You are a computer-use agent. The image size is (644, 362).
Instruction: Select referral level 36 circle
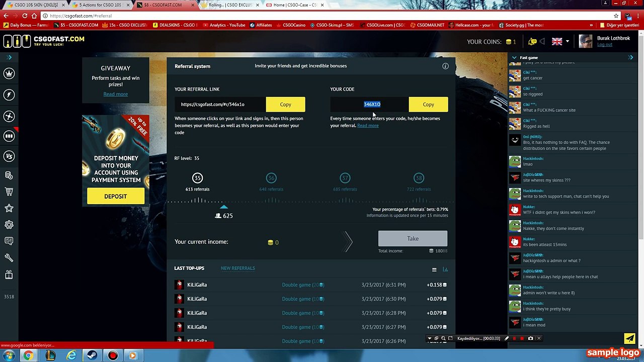(271, 177)
